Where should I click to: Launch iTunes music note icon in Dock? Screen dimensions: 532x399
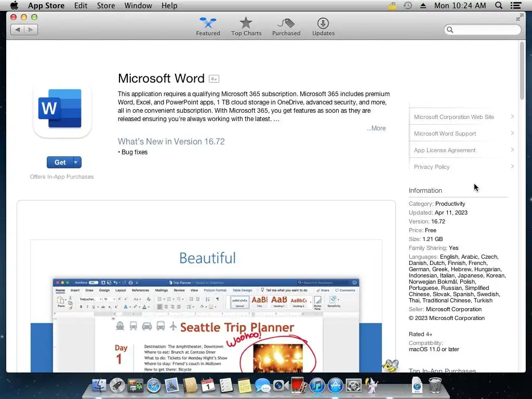tap(317, 386)
